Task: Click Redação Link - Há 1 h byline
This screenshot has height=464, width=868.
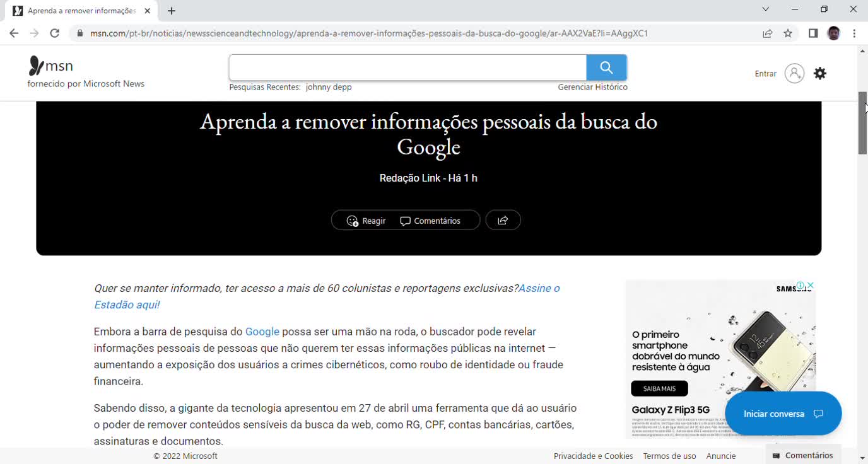Action: point(428,178)
